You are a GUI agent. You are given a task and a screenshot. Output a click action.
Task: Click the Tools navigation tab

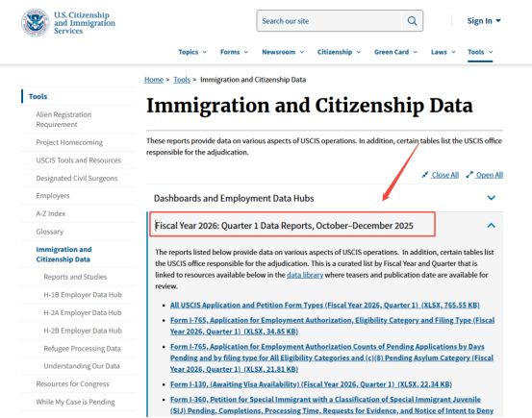pos(480,52)
